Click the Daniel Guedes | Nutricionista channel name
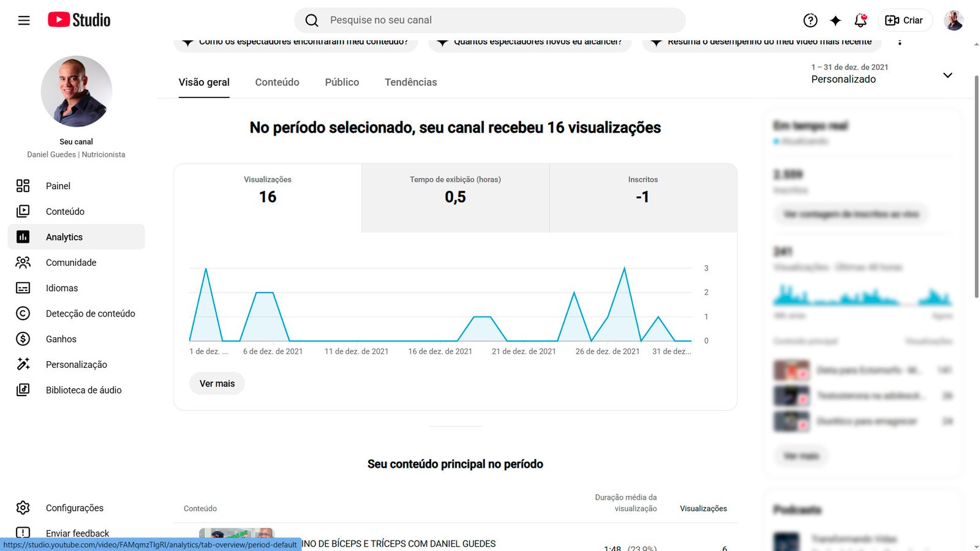This screenshot has height=551, width=980. [76, 155]
